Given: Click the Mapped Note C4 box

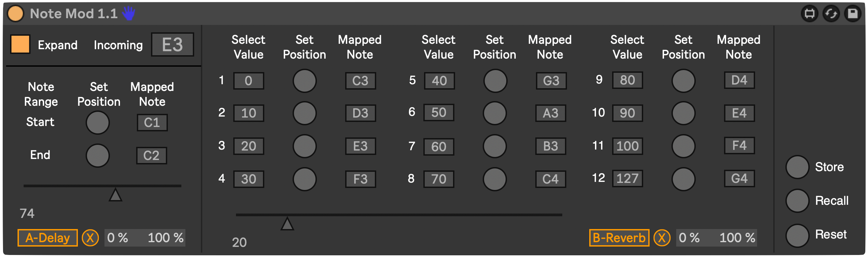Looking at the screenshot, I should coord(550,179).
